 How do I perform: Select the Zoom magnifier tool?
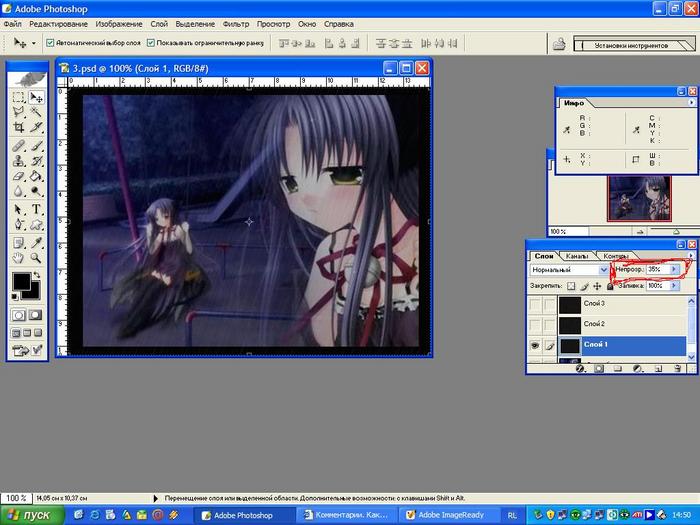point(36,258)
